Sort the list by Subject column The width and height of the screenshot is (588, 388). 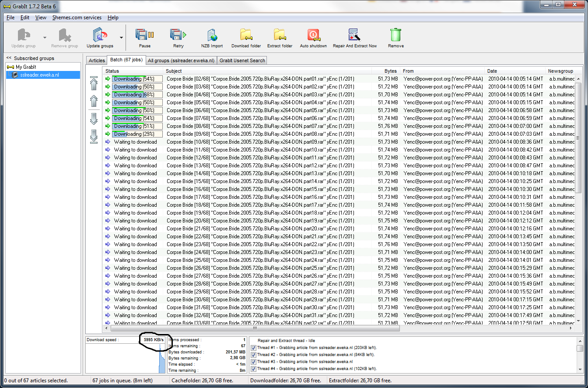pyautogui.click(x=268, y=71)
